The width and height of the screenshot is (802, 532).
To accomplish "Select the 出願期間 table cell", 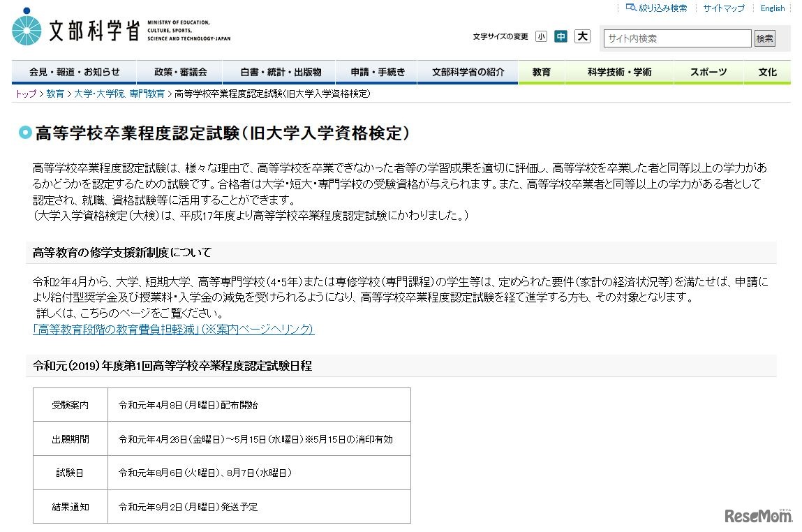I will [x=70, y=439].
